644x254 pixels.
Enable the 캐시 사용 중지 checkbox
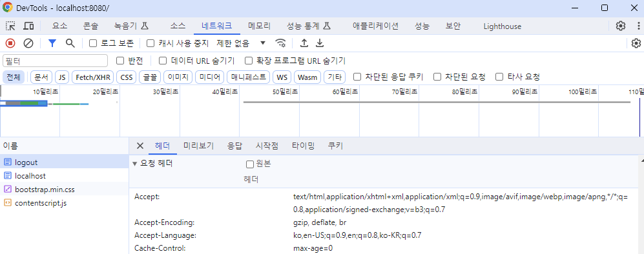(x=151, y=43)
